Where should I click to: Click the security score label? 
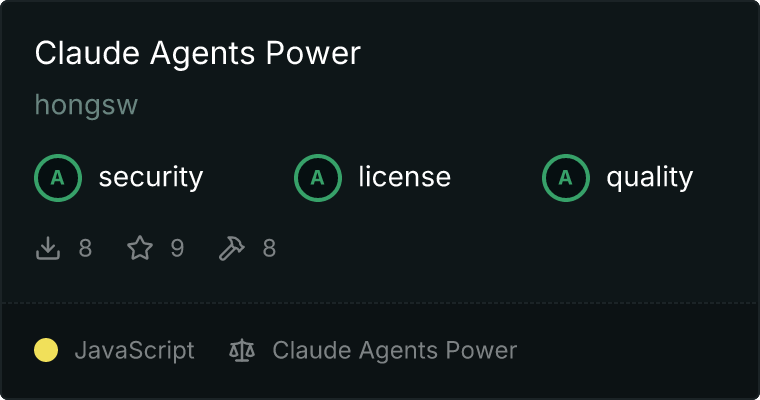click(151, 177)
